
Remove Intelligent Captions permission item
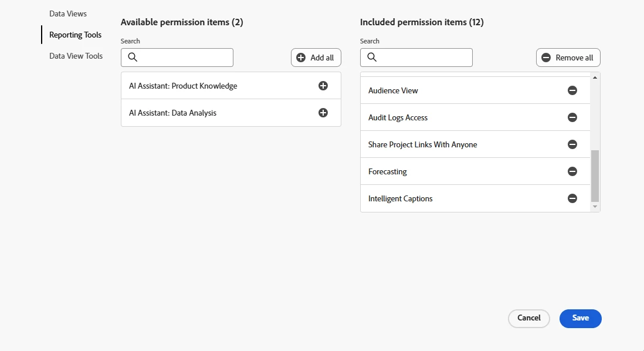572,198
